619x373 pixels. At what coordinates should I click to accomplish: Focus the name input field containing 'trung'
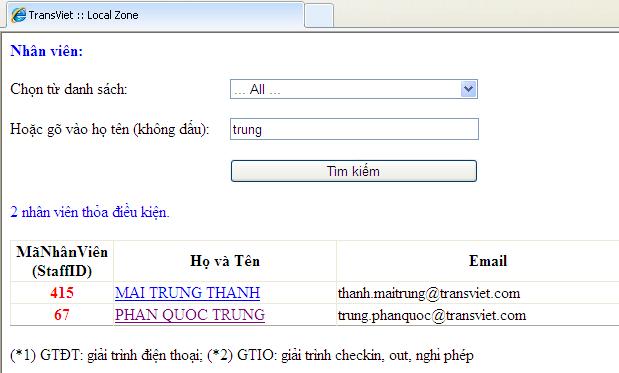click(x=354, y=129)
